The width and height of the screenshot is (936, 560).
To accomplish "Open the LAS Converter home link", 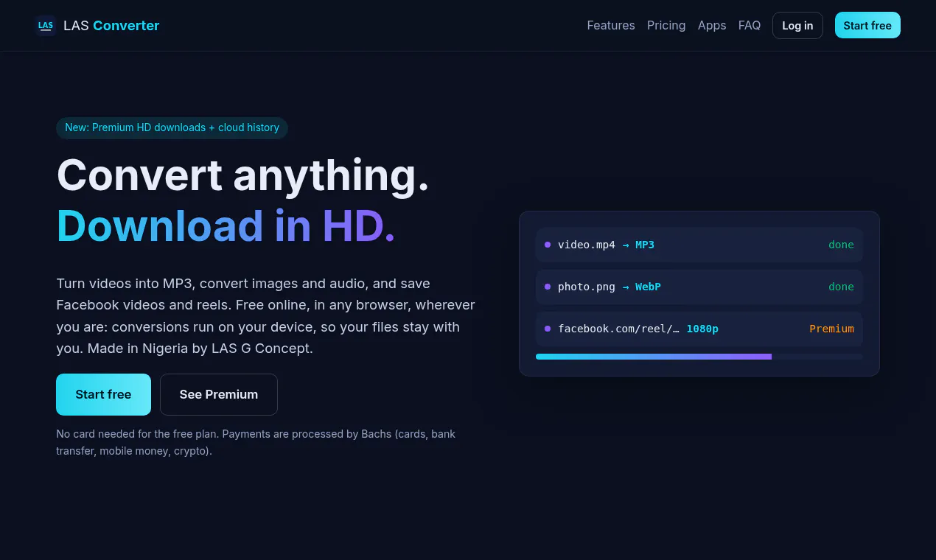I will coord(97,26).
